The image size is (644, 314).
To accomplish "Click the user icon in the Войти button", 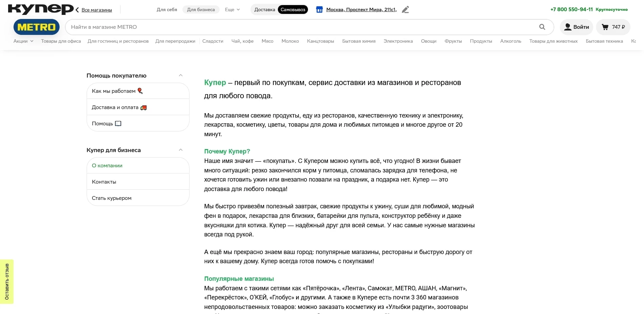I will point(568,26).
